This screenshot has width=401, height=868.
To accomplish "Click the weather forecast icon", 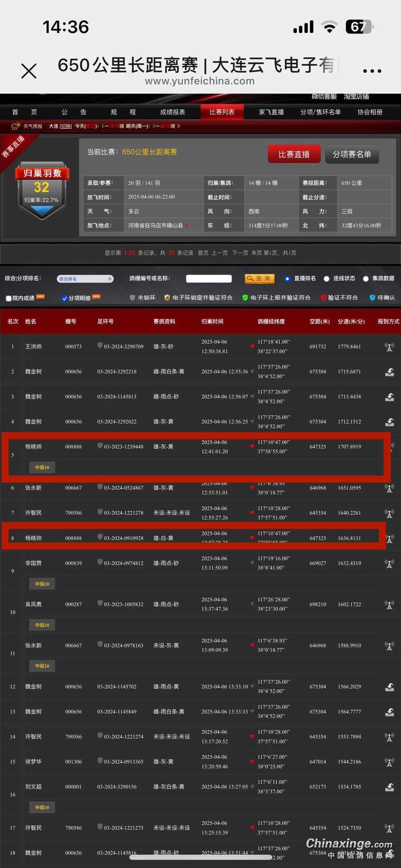I will click(15, 126).
